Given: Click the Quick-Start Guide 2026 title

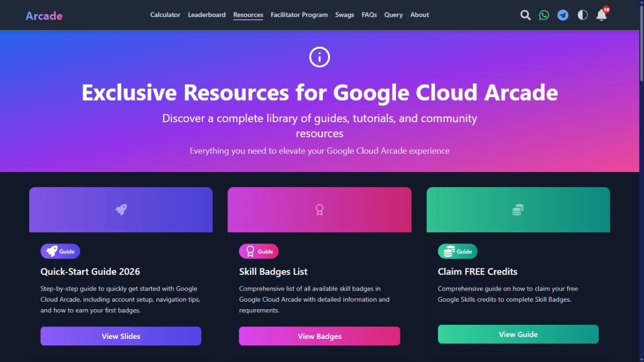Looking at the screenshot, I should 91,272.
